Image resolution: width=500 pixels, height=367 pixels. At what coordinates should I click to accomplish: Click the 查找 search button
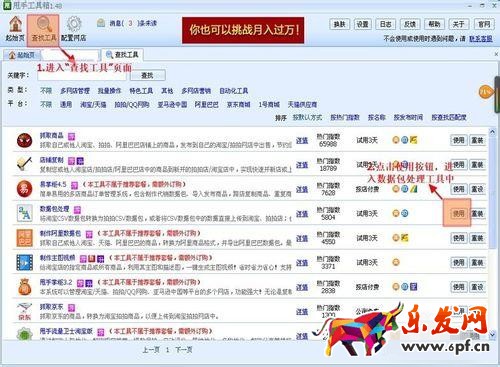[147, 75]
